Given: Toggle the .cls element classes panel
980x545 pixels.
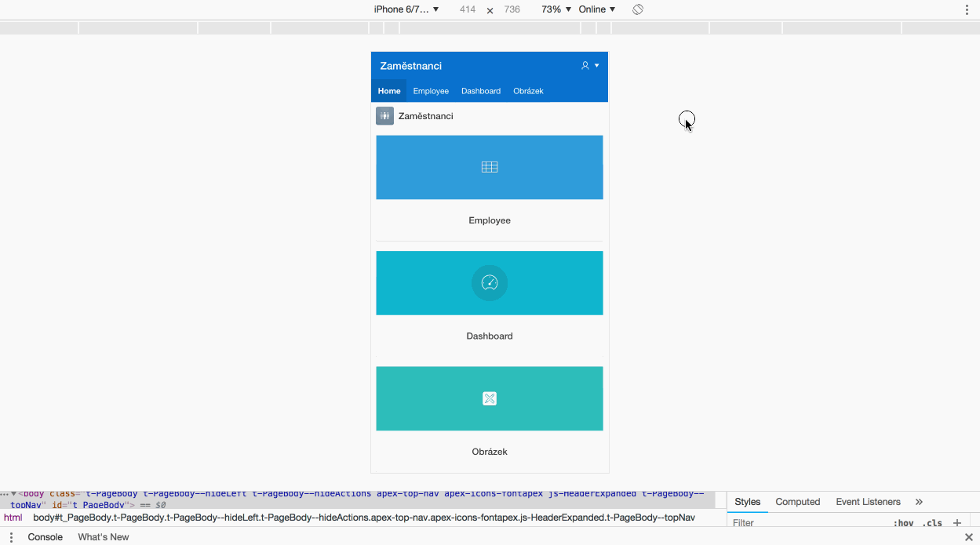Looking at the screenshot, I should [931, 523].
